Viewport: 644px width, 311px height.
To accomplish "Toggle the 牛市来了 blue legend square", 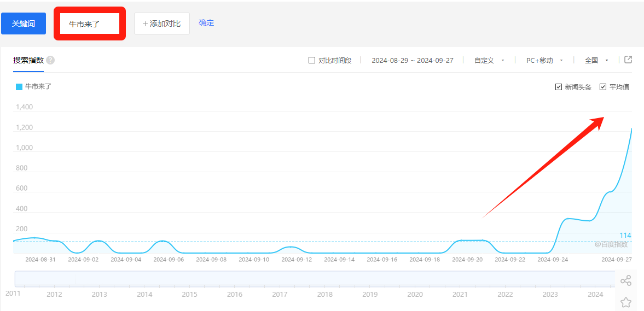I will tap(19, 86).
